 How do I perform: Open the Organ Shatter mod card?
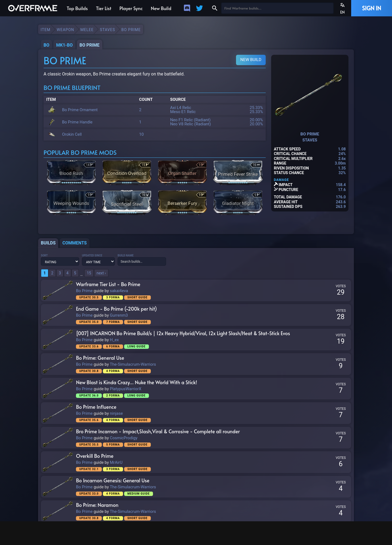182,172
